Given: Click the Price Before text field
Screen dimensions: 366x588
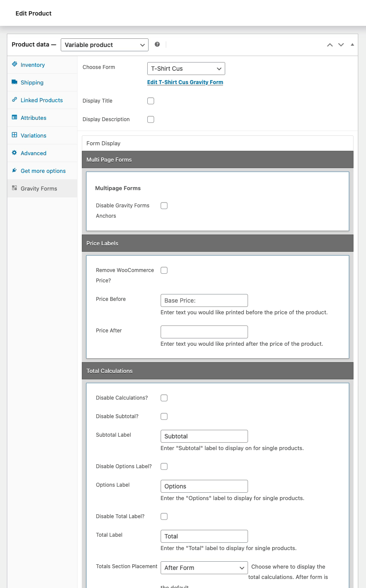Looking at the screenshot, I should click(204, 300).
